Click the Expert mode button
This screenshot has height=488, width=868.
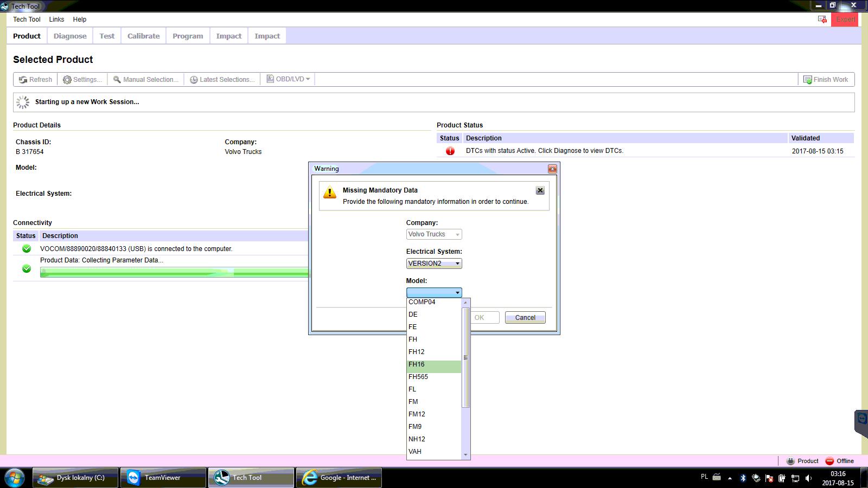[x=845, y=20]
